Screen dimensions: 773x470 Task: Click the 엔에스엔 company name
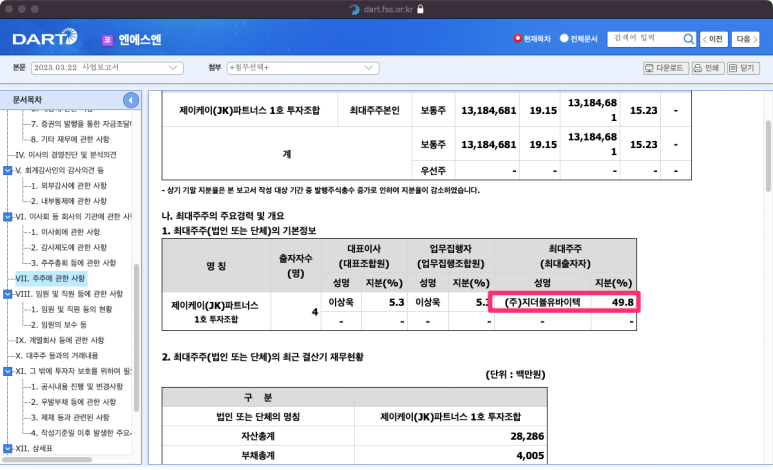[x=140, y=40]
